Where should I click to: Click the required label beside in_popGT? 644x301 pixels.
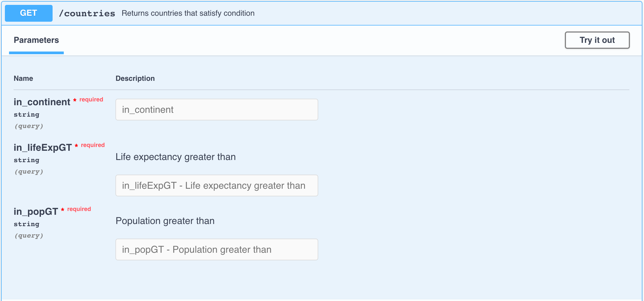[x=79, y=209]
